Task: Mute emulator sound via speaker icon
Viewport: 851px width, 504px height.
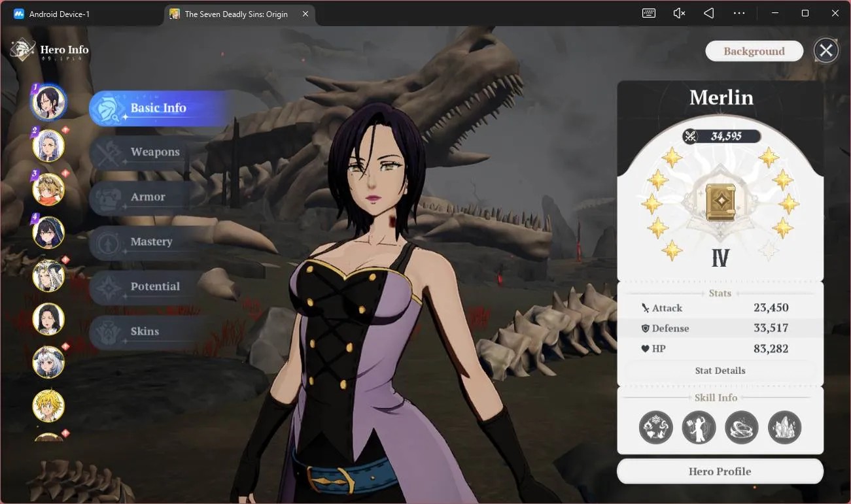Action: [x=679, y=13]
